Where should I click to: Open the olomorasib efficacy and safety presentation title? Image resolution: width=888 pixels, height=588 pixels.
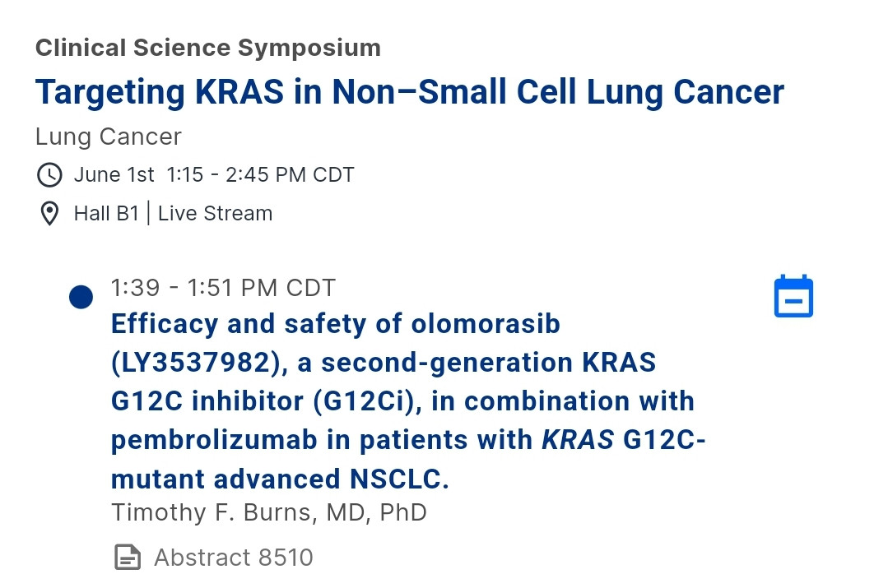click(407, 400)
